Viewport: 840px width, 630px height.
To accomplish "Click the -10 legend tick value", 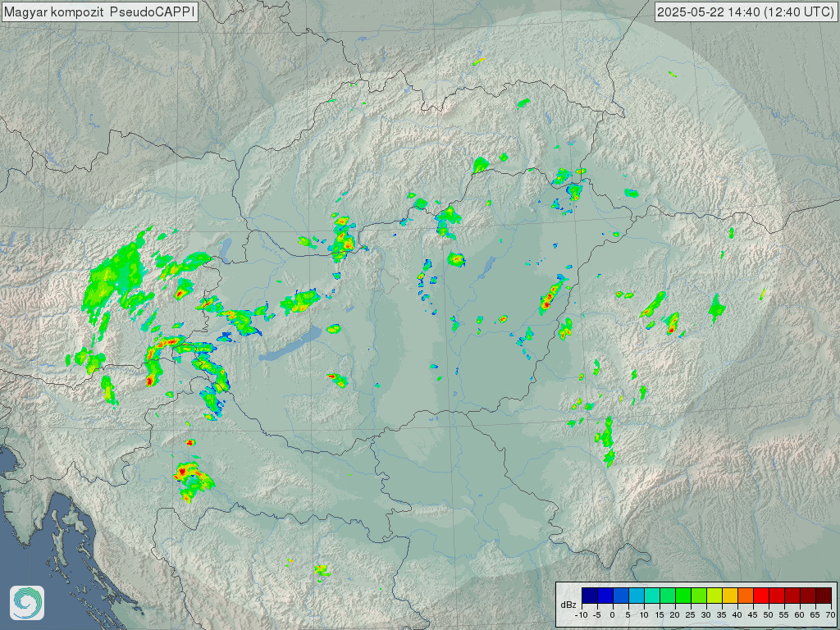I will coord(582,615).
